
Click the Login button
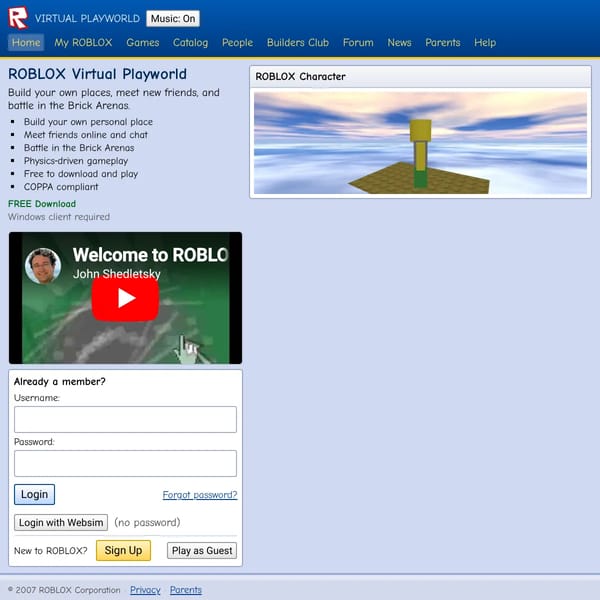[x=34, y=494]
